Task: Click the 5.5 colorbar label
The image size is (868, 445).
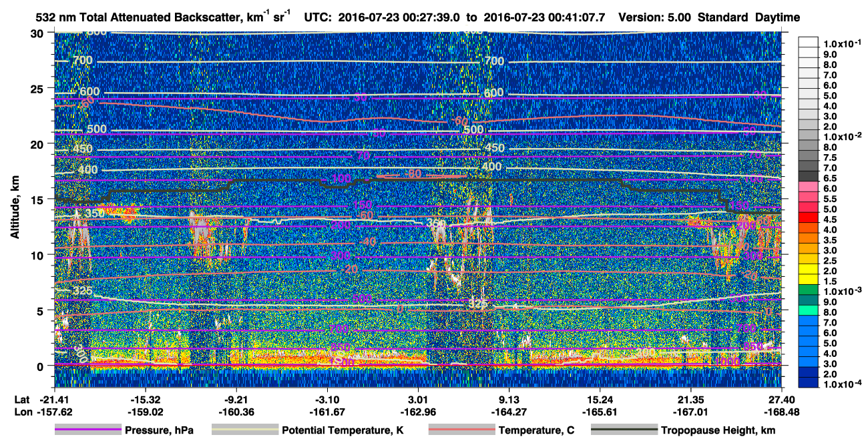Action: 829,199
